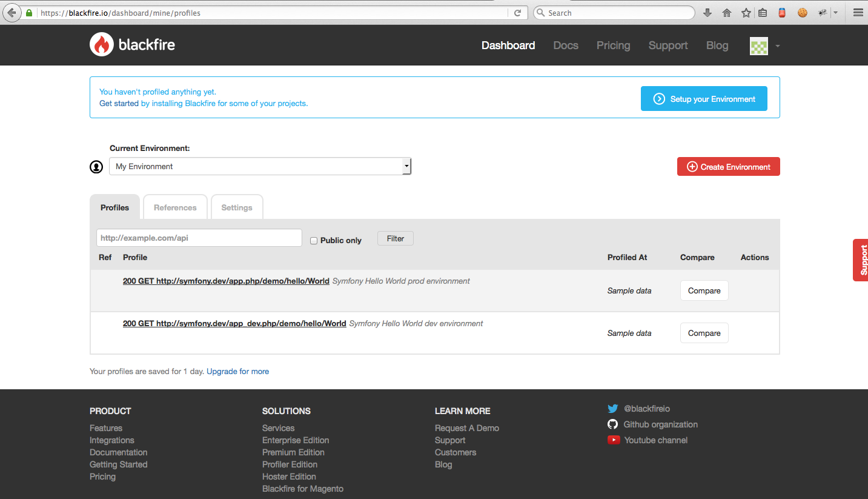The height and width of the screenshot is (499, 868).
Task: Click the GitHub organization octocat icon
Action: pyautogui.click(x=613, y=424)
